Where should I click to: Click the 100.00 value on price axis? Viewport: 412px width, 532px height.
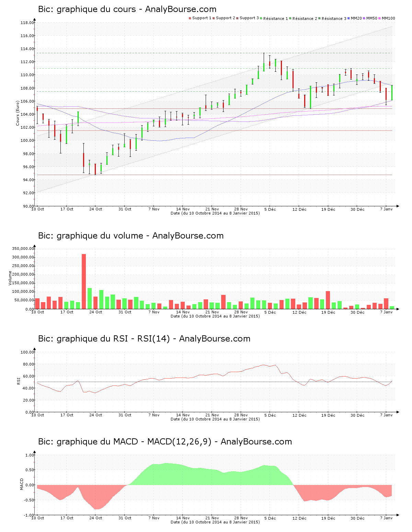[27, 140]
